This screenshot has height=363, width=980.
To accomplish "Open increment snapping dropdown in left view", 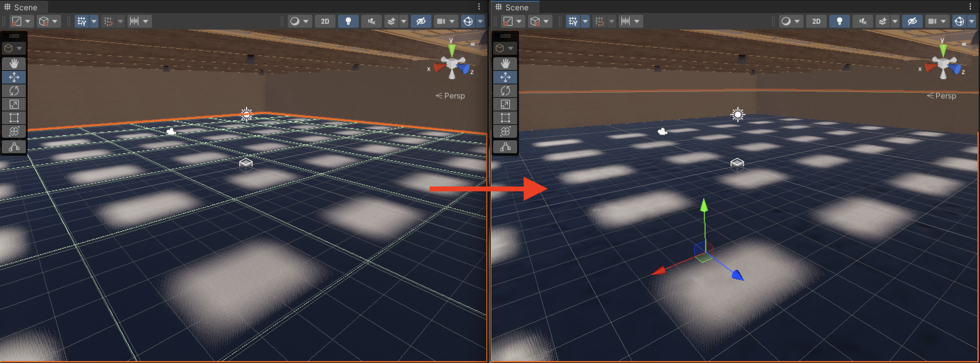I will point(139,21).
